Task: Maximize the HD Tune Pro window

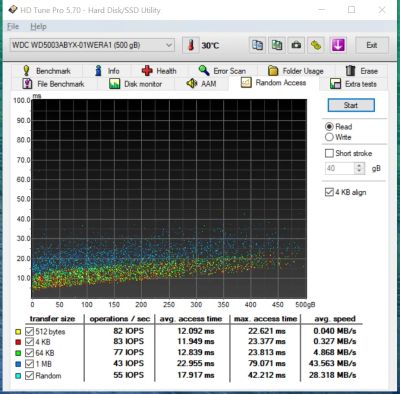Action: (x=351, y=10)
